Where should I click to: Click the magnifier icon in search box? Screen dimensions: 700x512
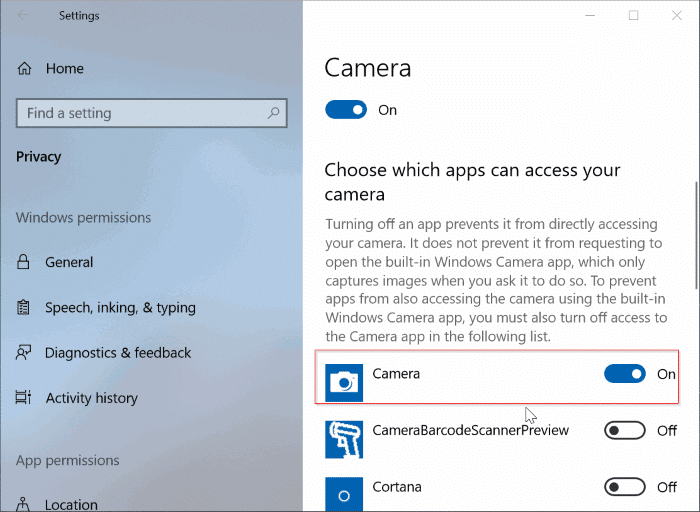[273, 113]
